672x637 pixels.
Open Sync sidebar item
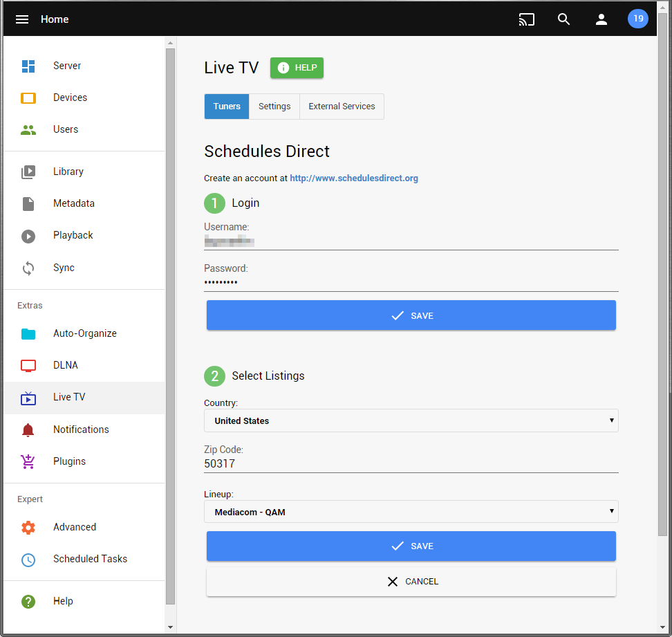[x=84, y=268]
